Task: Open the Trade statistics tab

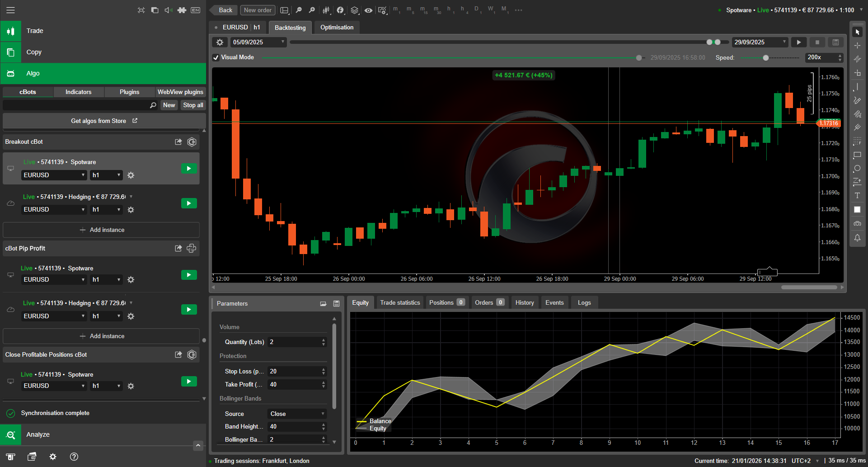Action: (x=399, y=302)
